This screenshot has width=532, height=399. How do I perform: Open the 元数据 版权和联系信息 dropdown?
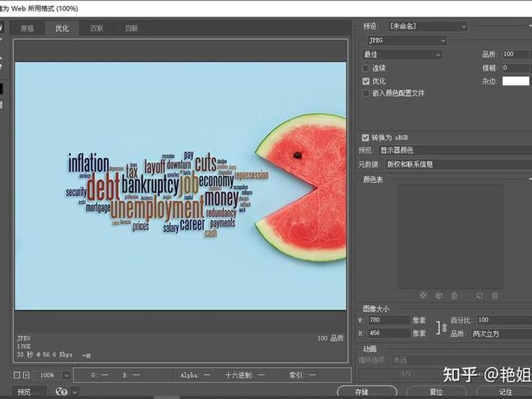[x=458, y=164]
